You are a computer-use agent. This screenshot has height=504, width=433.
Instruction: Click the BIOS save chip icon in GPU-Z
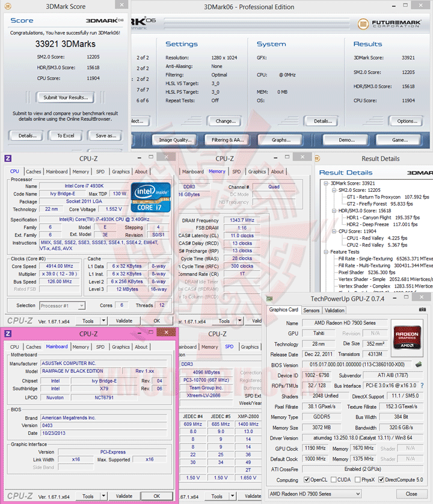click(419, 364)
